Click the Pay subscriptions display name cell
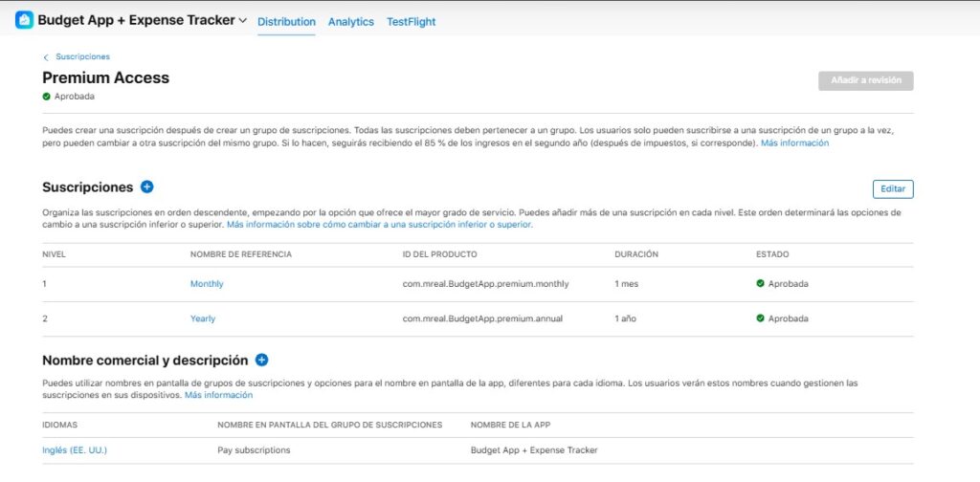The width and height of the screenshot is (980, 482). pyautogui.click(x=254, y=450)
